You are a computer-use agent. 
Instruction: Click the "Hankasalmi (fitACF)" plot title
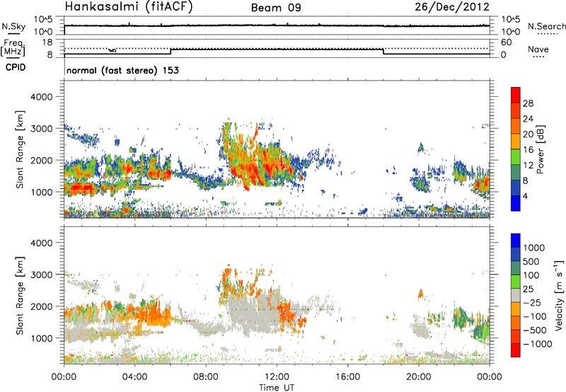[129, 7]
